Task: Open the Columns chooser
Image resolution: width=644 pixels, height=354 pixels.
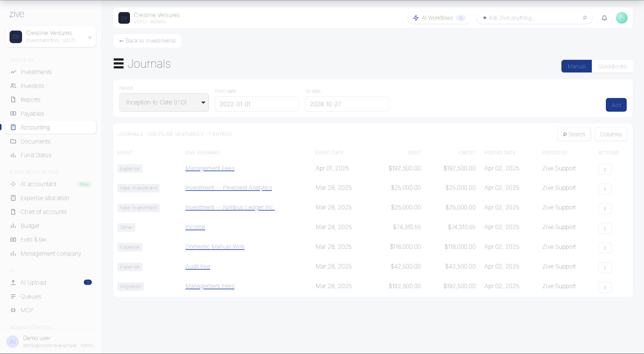Action: pos(611,134)
